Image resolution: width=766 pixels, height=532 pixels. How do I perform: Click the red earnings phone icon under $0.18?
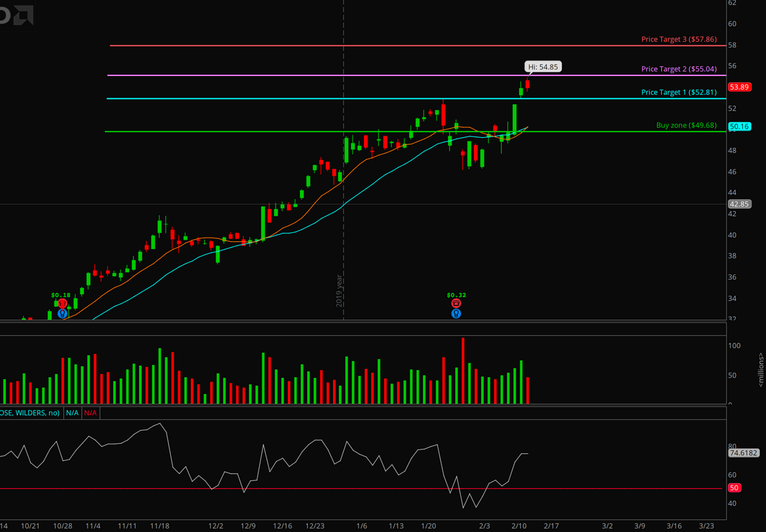[62, 304]
